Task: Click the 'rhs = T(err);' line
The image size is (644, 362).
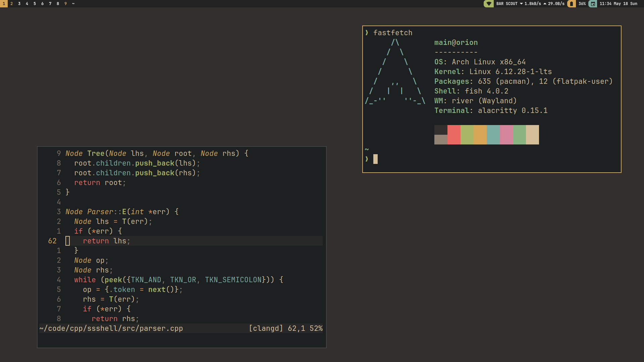Action: click(x=111, y=299)
